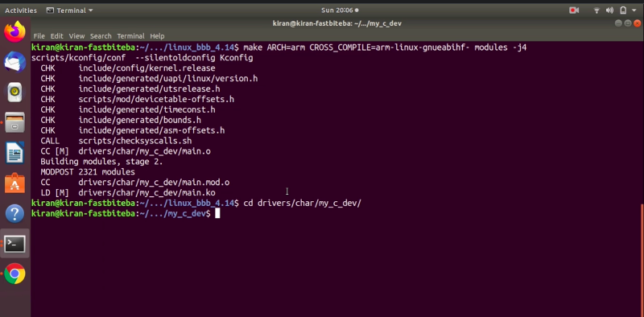
Task: Launch Google Chrome from the dock
Action: pos(14,274)
